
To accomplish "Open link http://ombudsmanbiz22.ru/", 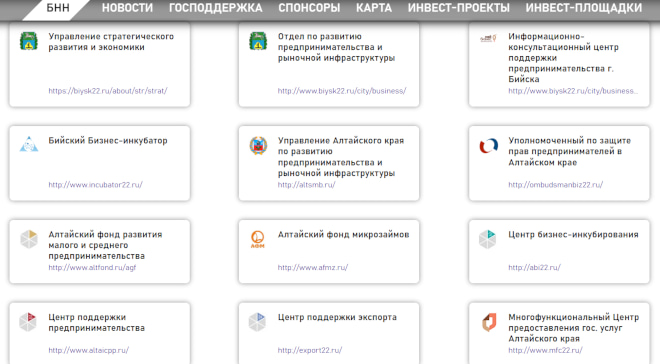I will click(x=556, y=184).
